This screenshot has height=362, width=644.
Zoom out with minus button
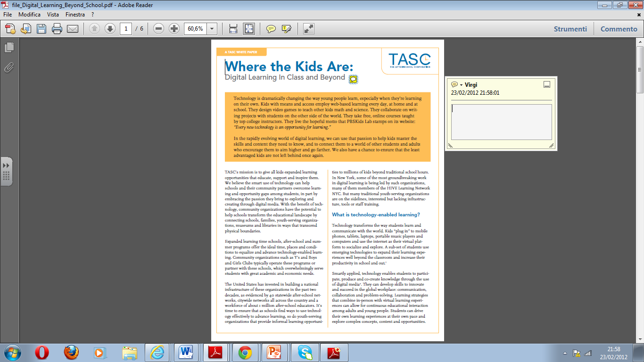pos(159,29)
